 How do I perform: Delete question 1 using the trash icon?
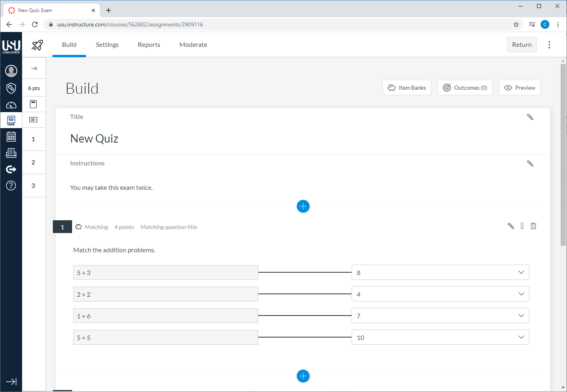(x=533, y=226)
